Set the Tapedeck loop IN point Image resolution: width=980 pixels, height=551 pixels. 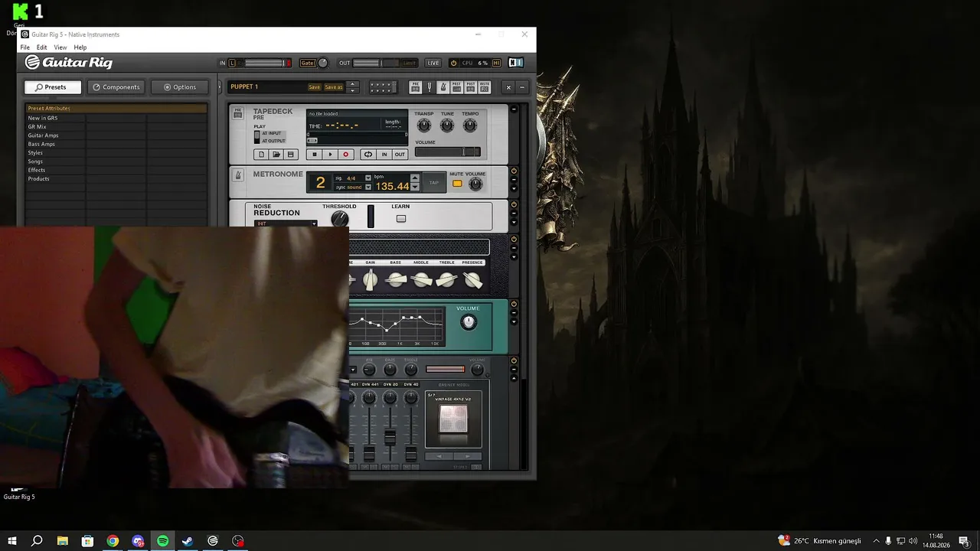click(x=384, y=155)
